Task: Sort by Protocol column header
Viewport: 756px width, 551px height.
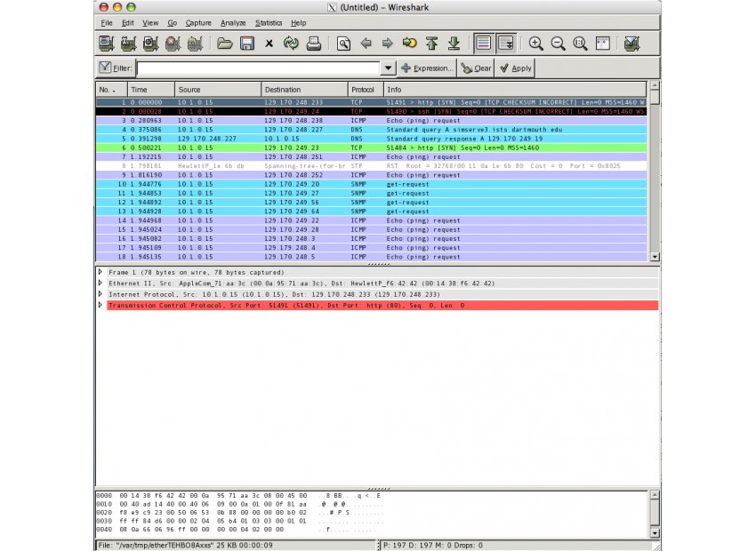Action: pos(366,90)
